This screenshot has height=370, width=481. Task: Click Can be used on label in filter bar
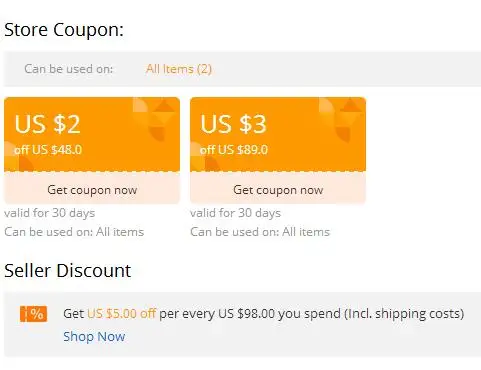[x=69, y=69]
